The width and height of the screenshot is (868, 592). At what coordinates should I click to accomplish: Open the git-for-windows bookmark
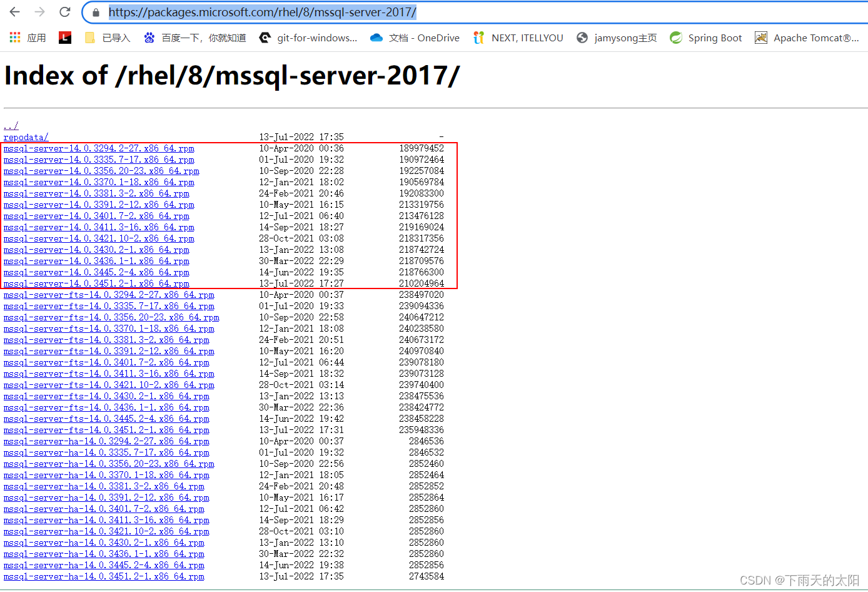point(308,38)
